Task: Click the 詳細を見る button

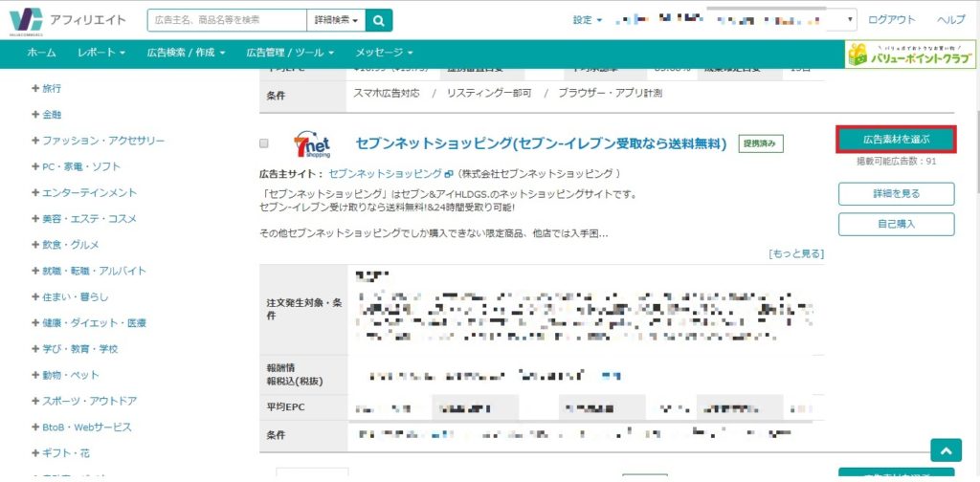Action: pos(896,193)
